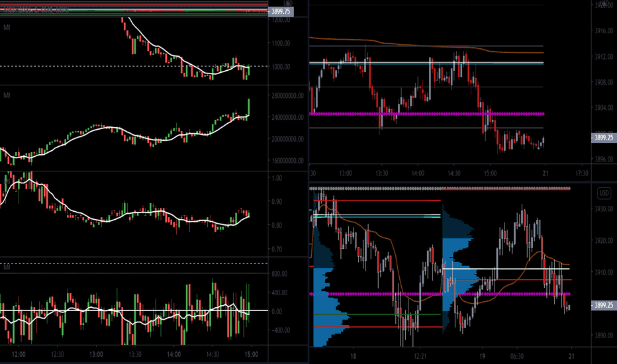617x364 pixels.
Task: Click the 3890.00 price scale value
Action: point(604,336)
